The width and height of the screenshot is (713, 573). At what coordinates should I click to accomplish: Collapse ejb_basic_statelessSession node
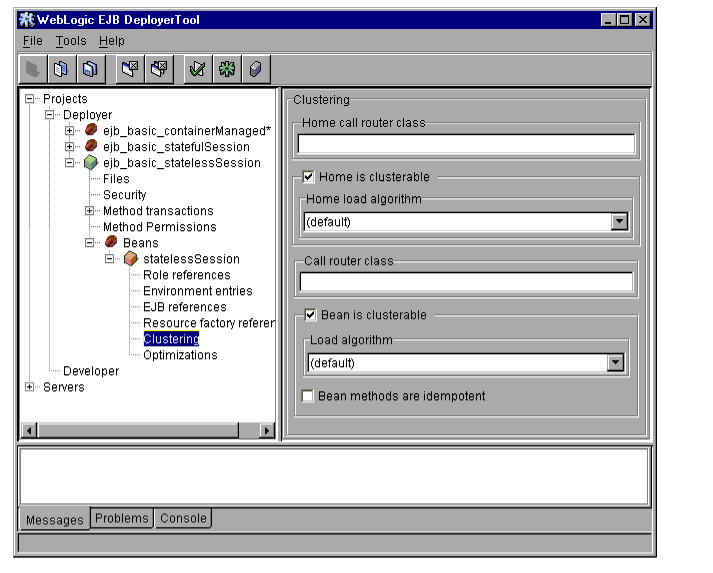(x=70, y=162)
